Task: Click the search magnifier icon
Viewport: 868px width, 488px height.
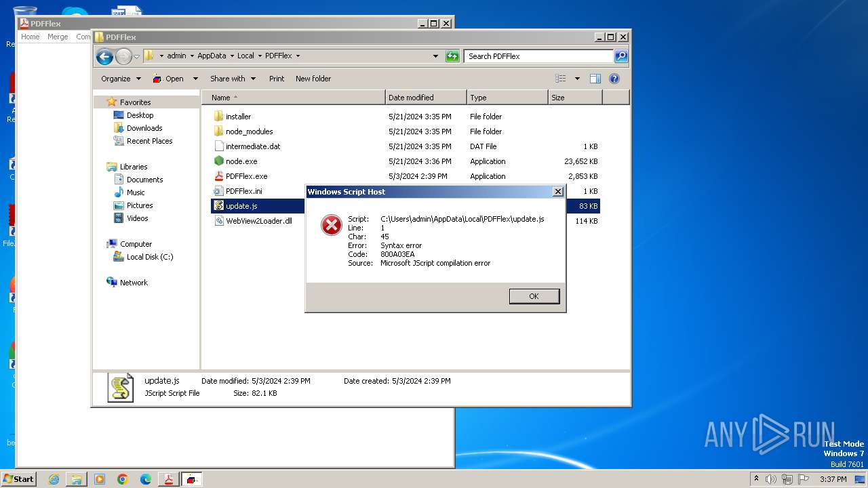Action: click(x=621, y=56)
